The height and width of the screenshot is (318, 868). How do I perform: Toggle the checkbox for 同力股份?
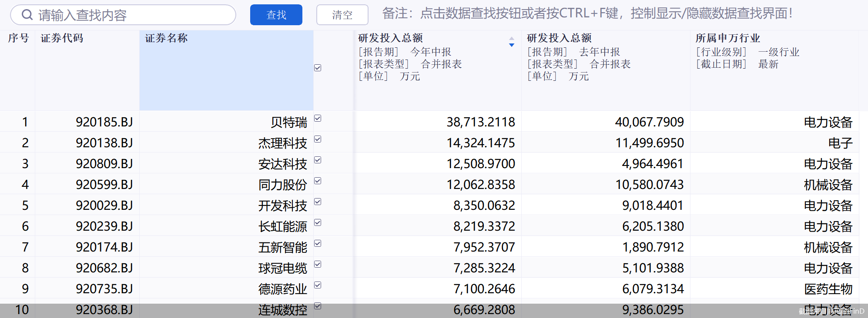(318, 181)
